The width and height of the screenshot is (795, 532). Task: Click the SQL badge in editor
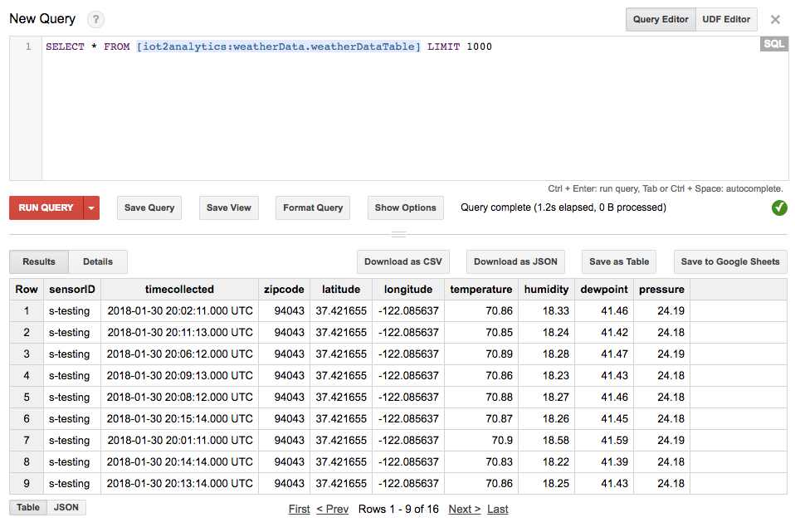pos(773,44)
